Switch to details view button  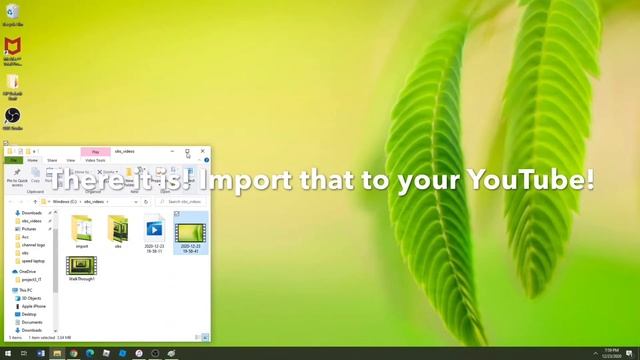(198, 338)
